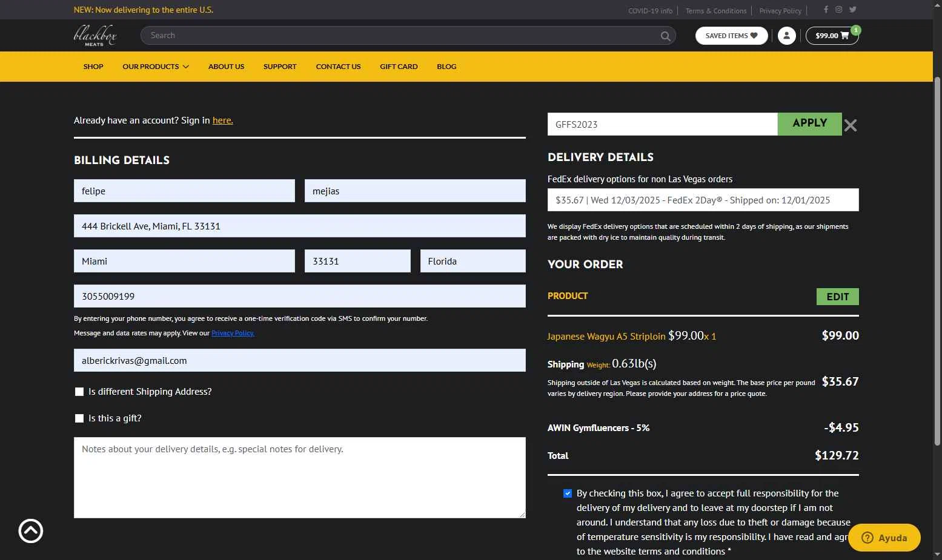The width and height of the screenshot is (942, 560).
Task: Click the Total $129.72 amount
Action: pos(837,455)
